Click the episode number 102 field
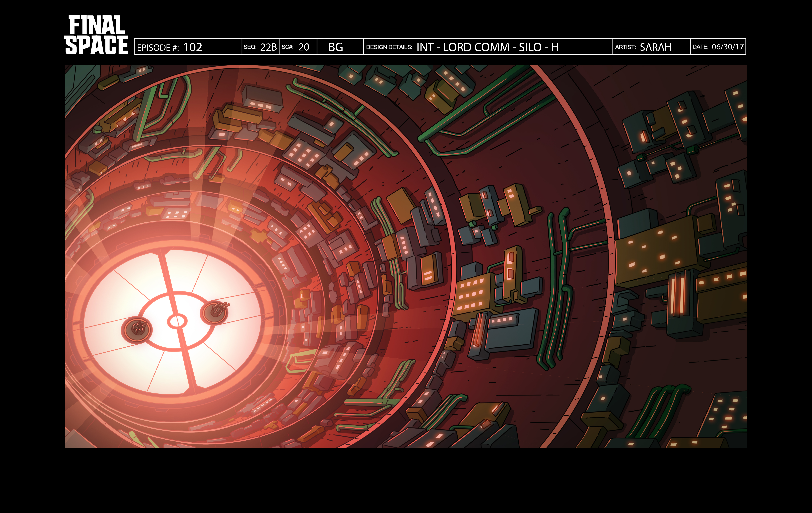This screenshot has height=513, width=812. point(193,47)
